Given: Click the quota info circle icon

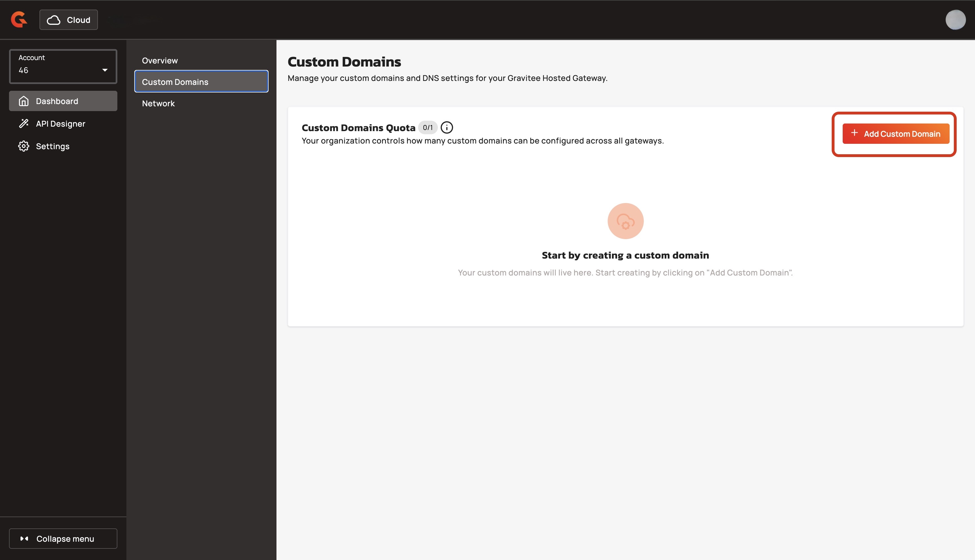Looking at the screenshot, I should pyautogui.click(x=446, y=127).
